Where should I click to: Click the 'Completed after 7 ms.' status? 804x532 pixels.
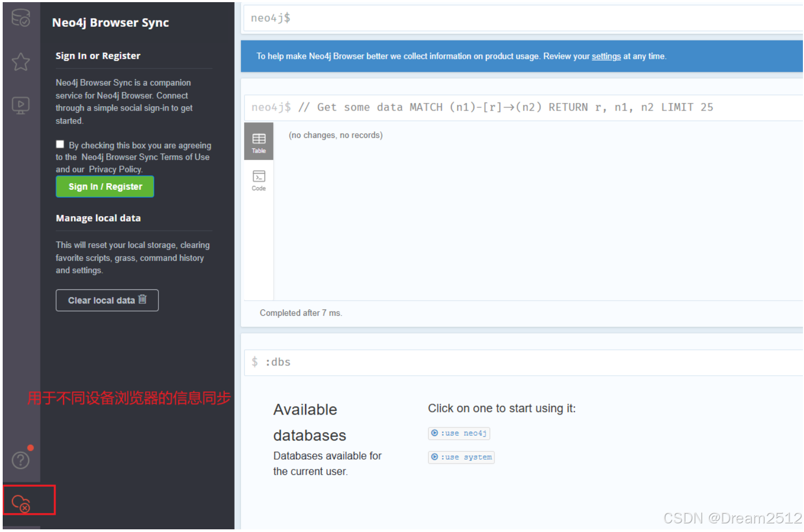coord(301,313)
